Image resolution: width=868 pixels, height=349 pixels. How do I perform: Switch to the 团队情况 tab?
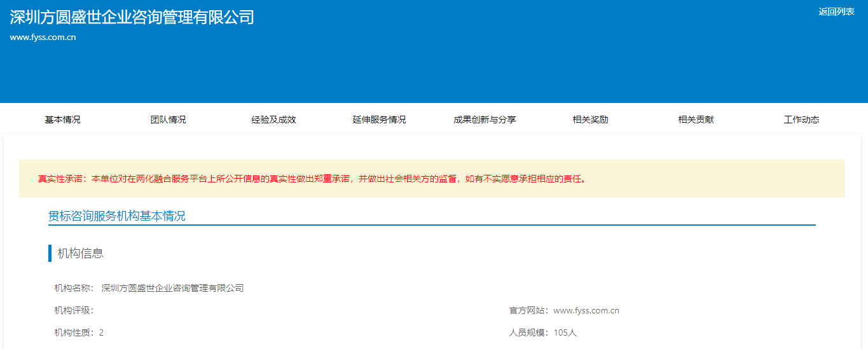(168, 120)
